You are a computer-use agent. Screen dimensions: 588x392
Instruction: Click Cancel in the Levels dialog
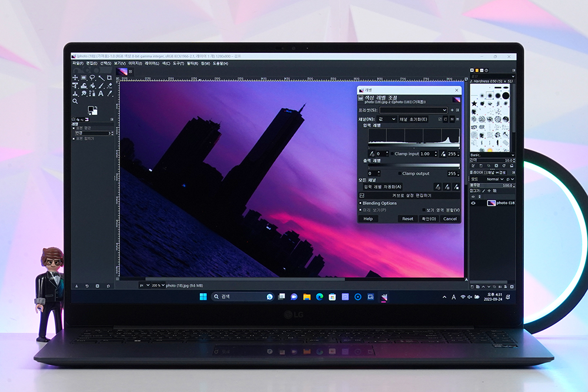(x=450, y=219)
